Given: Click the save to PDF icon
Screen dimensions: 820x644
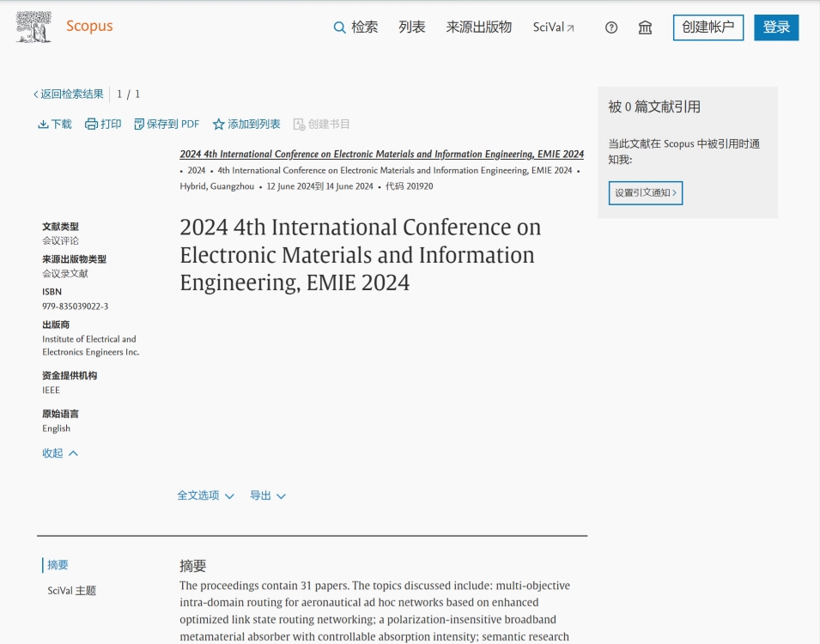Looking at the screenshot, I should point(137,124).
